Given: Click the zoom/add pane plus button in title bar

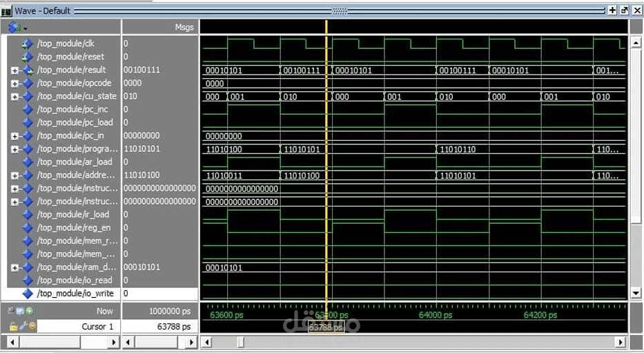Looking at the screenshot, I should [x=612, y=10].
